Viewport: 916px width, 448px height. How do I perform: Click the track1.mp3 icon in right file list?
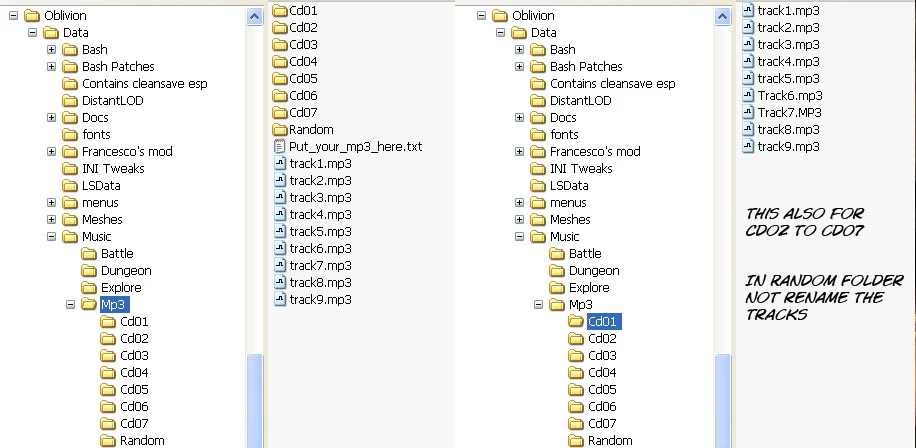pyautogui.click(x=748, y=11)
